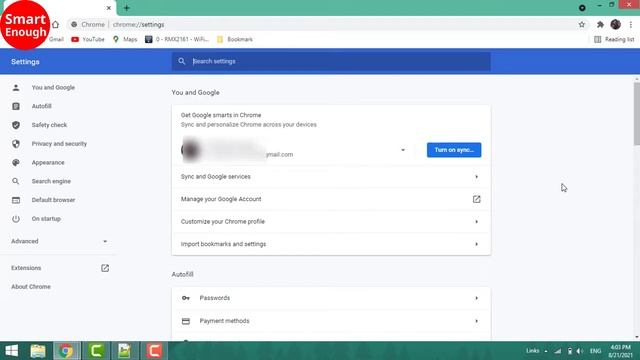The height and width of the screenshot is (360, 640).
Task: Open Payment methods settings row
Action: tap(331, 321)
